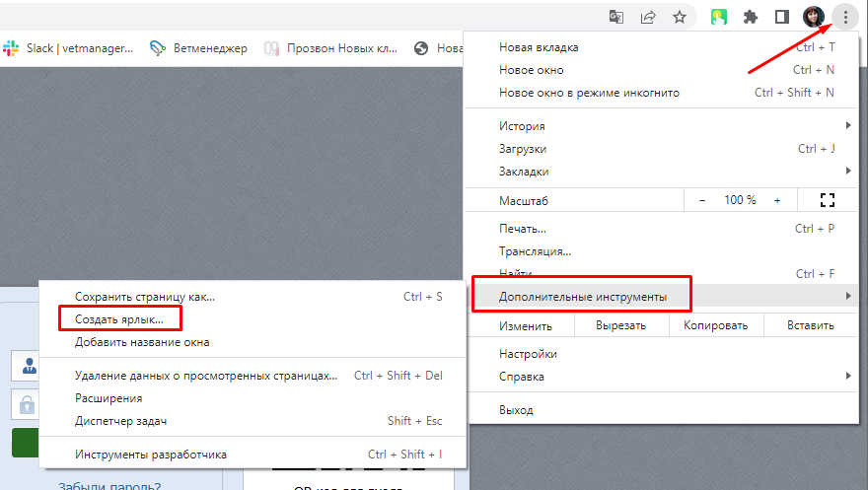Screen dimensions: 868x490
Task: Bookmark this page with the star icon
Action: tap(680, 17)
